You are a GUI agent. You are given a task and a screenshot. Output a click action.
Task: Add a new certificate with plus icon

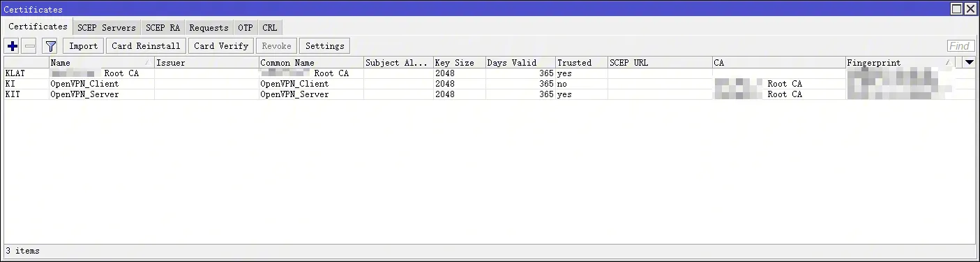12,46
